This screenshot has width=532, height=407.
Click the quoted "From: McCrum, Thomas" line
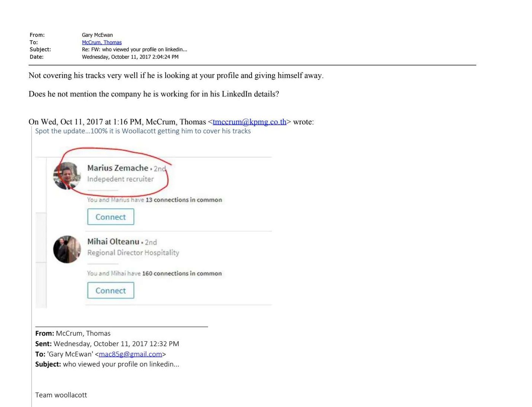pyautogui.click(x=73, y=333)
